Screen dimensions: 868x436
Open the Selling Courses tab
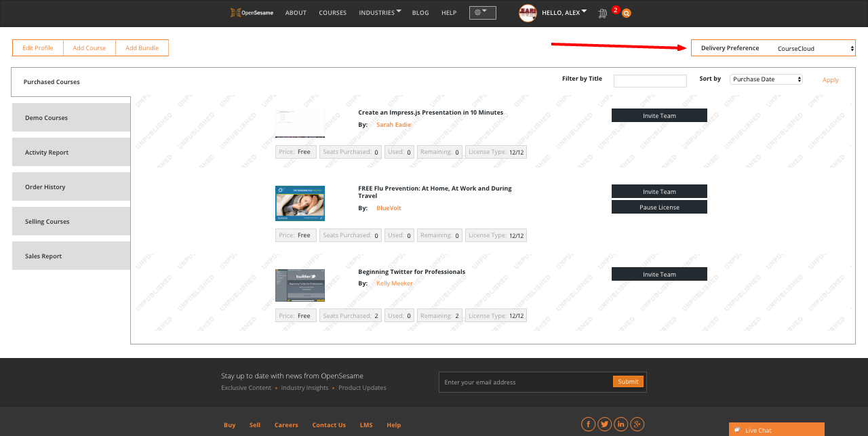(x=71, y=221)
